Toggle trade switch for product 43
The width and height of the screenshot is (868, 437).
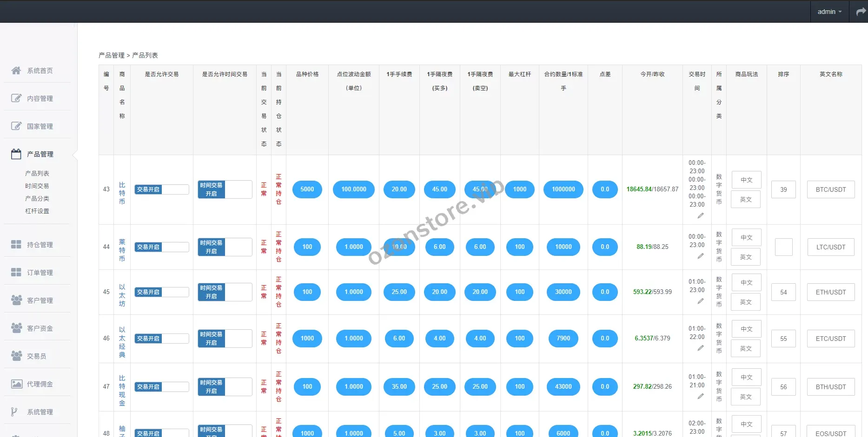coord(161,189)
